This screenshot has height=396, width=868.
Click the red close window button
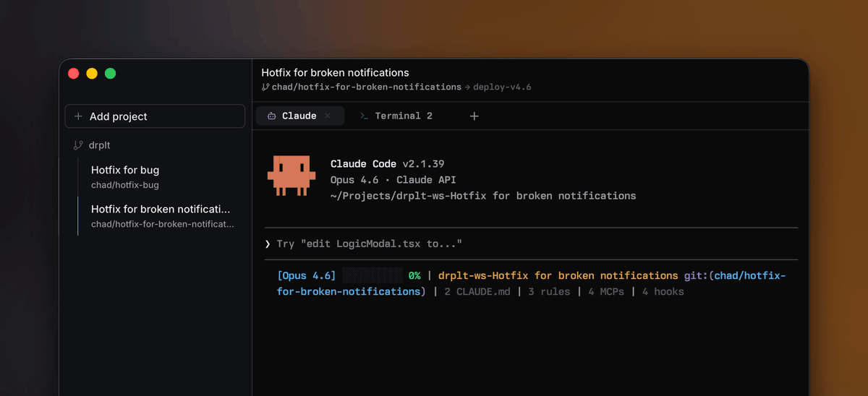(73, 73)
